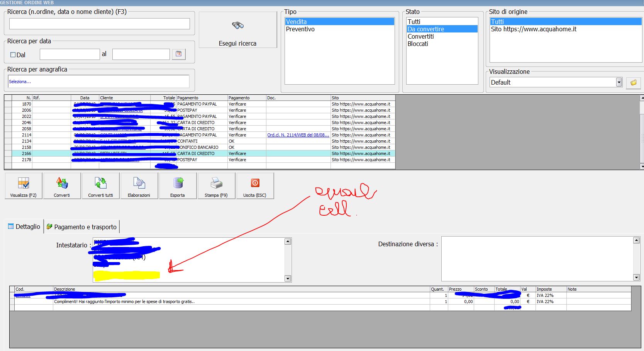The height and width of the screenshot is (351, 644).
Task: Click the 'al' end date field
Action: [x=141, y=54]
